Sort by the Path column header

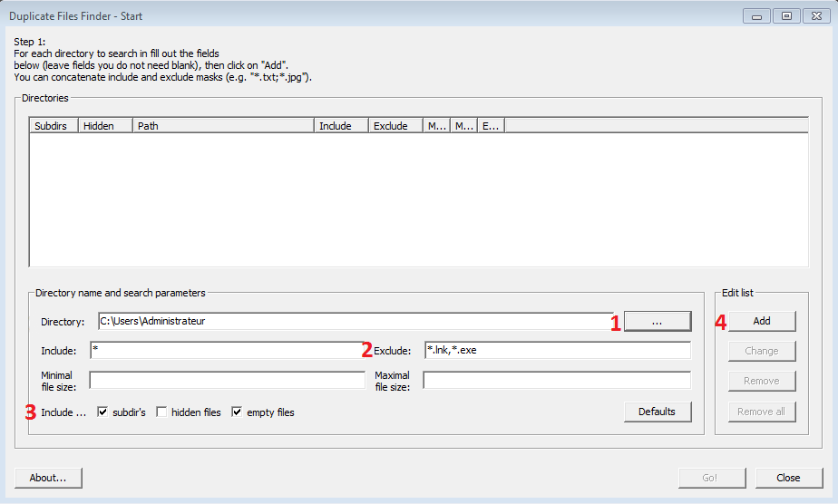click(x=223, y=126)
